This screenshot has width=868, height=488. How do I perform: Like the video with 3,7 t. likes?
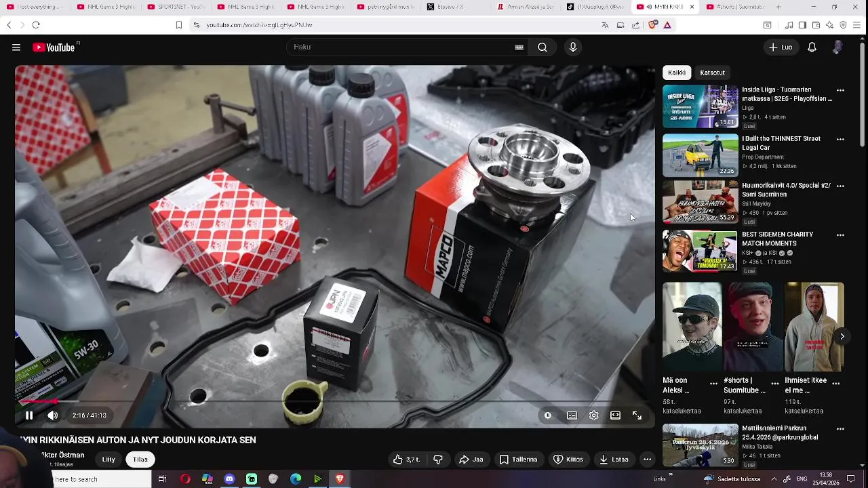406,460
